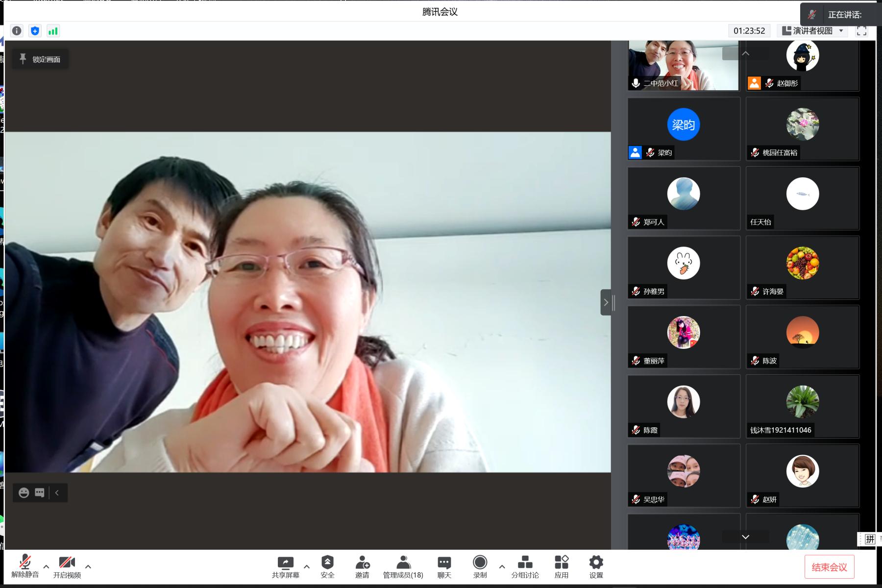Screen dimensions: 882x588
Task: Open the 聊天 chat panel
Action: click(x=444, y=566)
